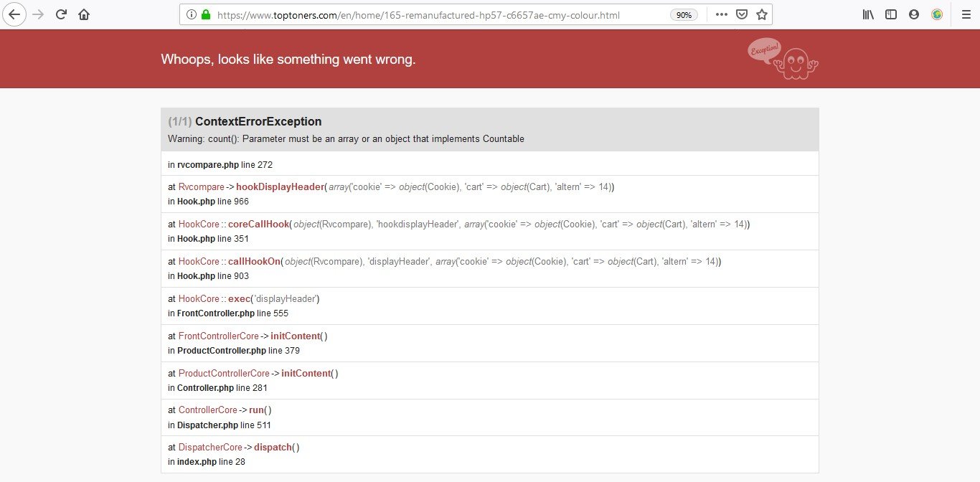Open the site information icon in address bar
Screen dimensions: 980x482
192,14
